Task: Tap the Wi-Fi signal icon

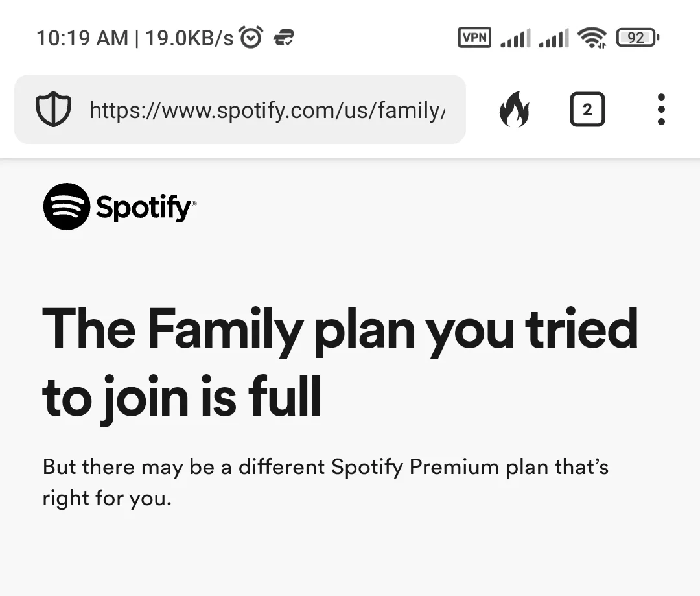Action: (x=592, y=38)
